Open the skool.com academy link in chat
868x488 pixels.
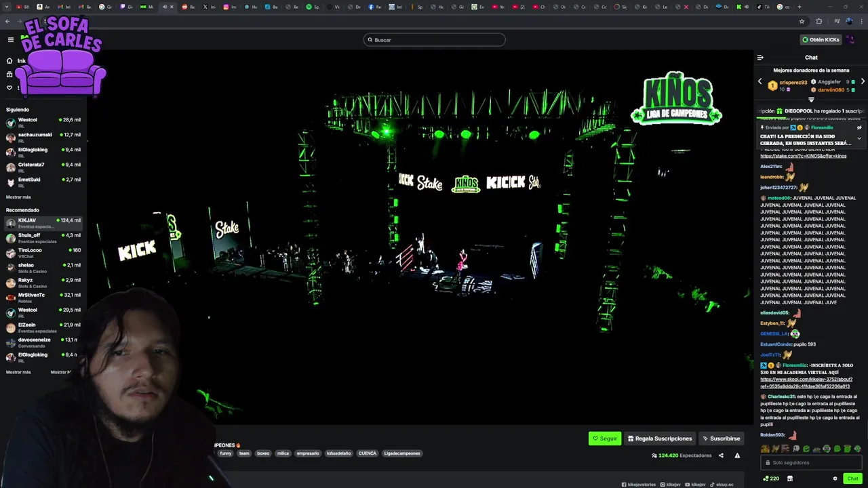click(x=806, y=383)
